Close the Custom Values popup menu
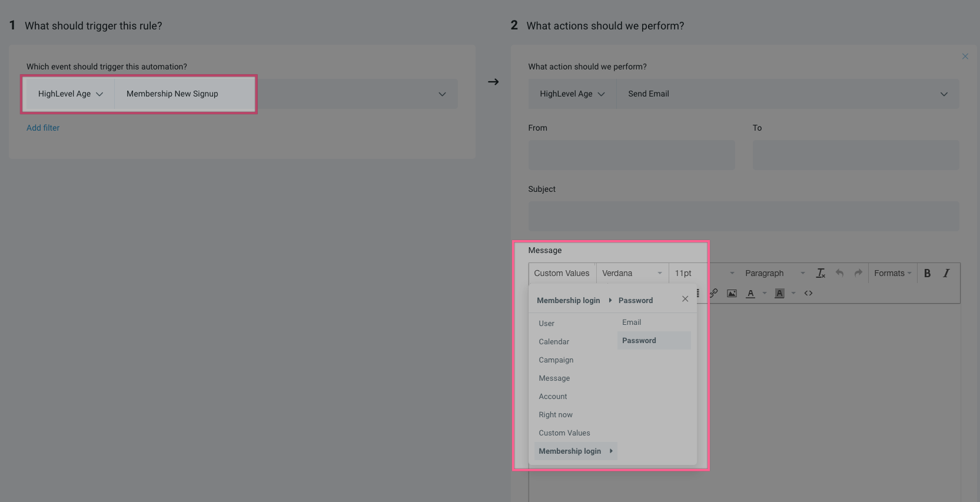 pos(685,299)
